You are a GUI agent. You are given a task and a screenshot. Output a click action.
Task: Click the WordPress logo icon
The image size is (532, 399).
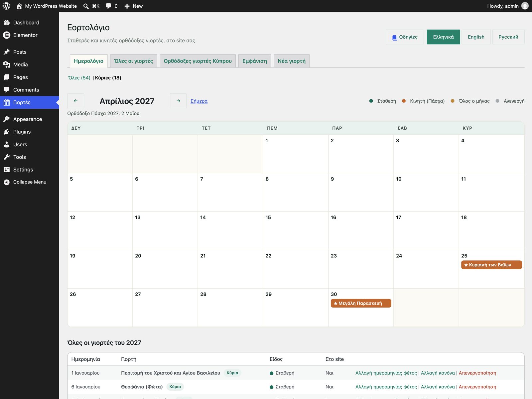6,6
